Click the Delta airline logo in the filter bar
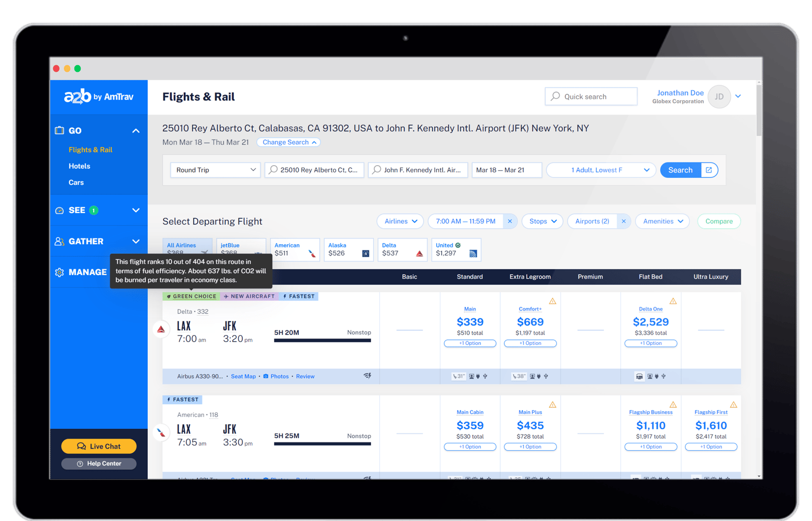Viewport: 812px width, 521px height. pos(420,254)
